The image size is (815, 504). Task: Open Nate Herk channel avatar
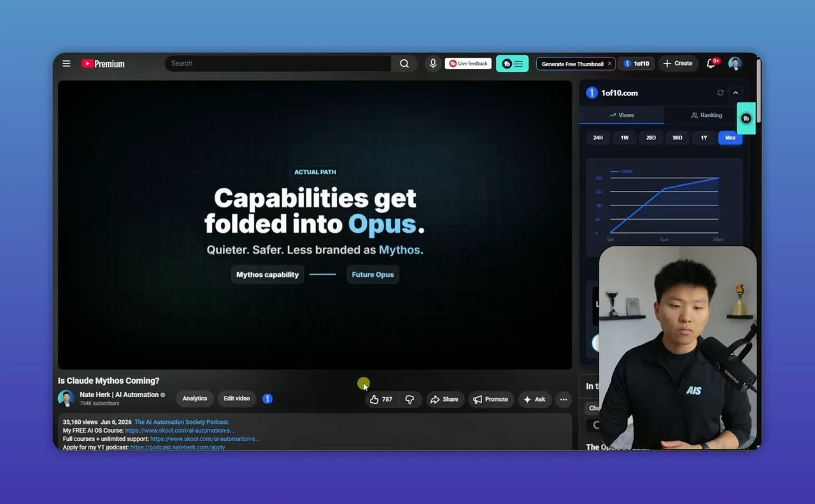pos(66,399)
